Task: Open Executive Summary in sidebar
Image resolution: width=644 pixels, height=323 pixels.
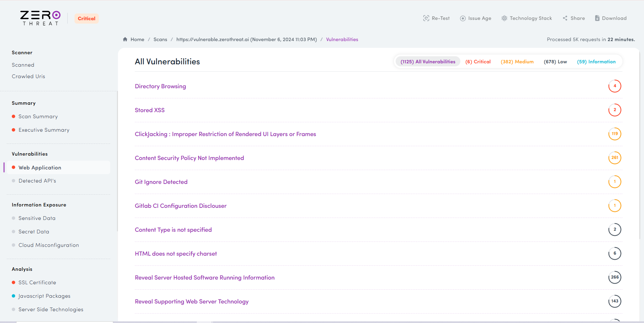Action: pyautogui.click(x=44, y=130)
